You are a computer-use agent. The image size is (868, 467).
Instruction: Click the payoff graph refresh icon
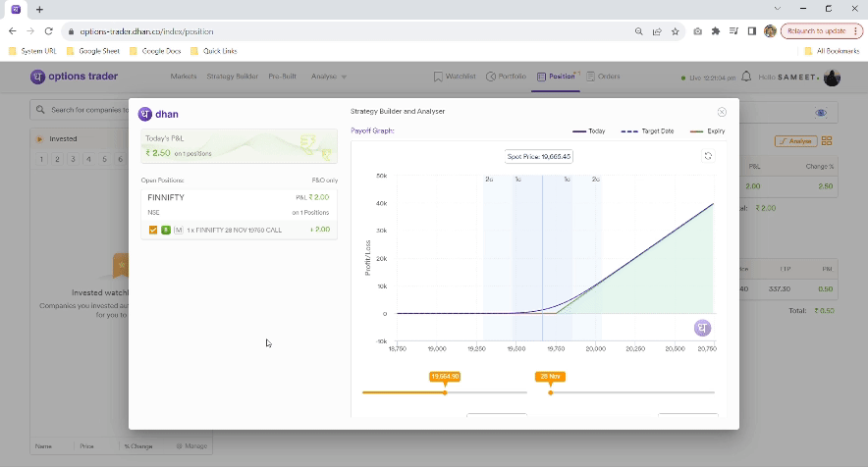point(707,156)
